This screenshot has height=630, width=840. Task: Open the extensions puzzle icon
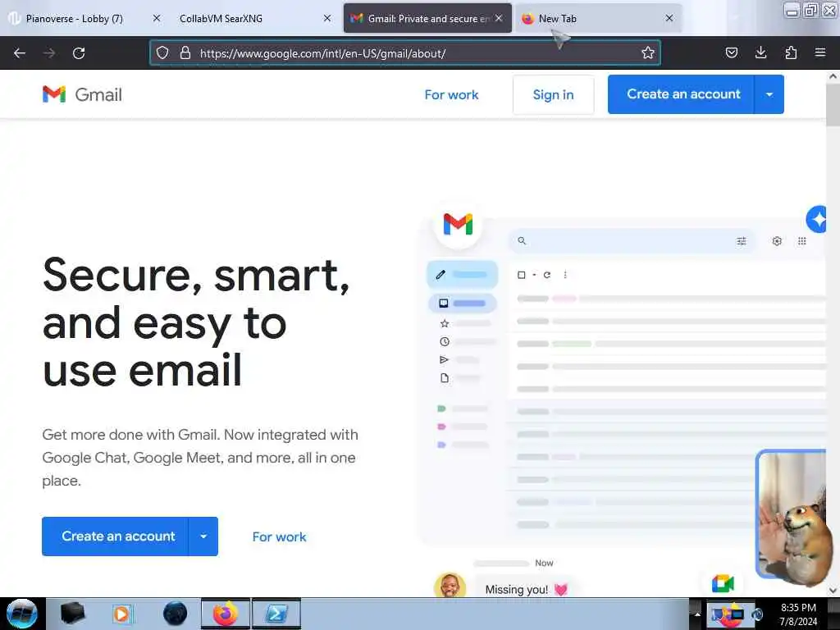(791, 52)
